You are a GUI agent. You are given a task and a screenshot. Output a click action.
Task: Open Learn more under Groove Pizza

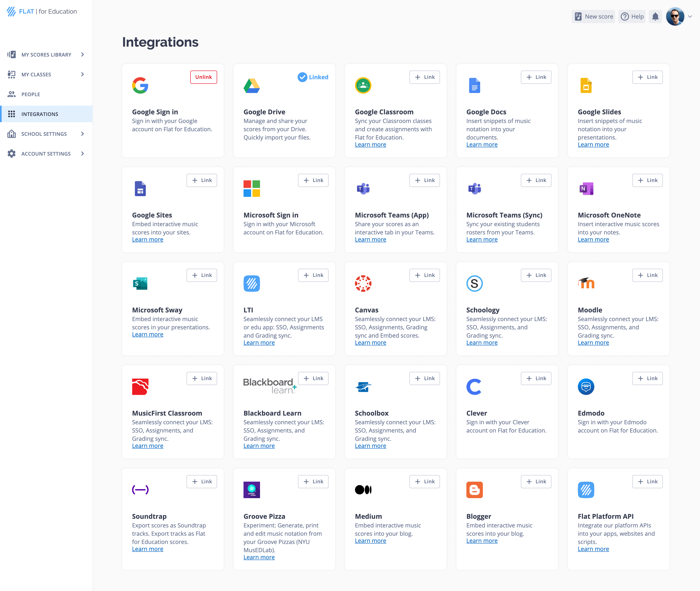(259, 557)
